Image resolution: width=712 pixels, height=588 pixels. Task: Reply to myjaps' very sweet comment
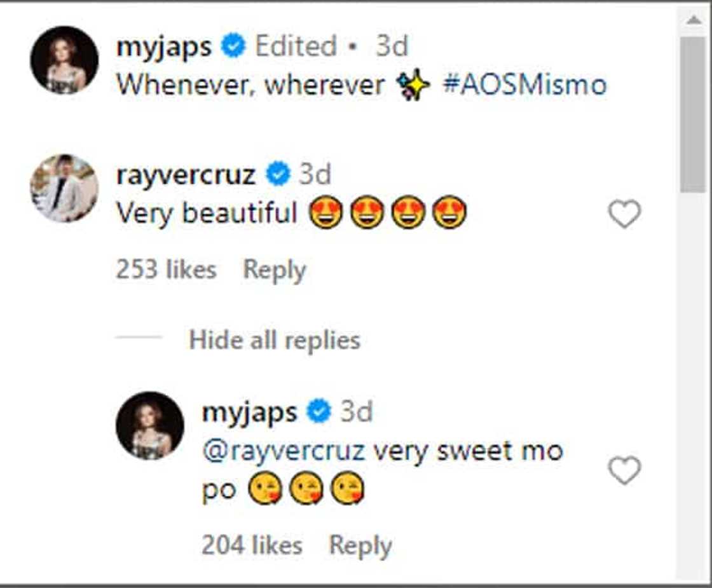(x=360, y=545)
